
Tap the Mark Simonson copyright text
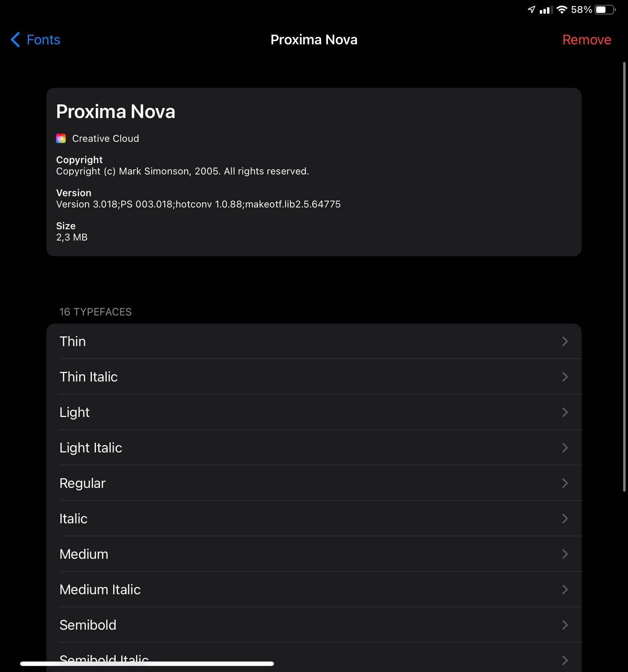click(182, 171)
